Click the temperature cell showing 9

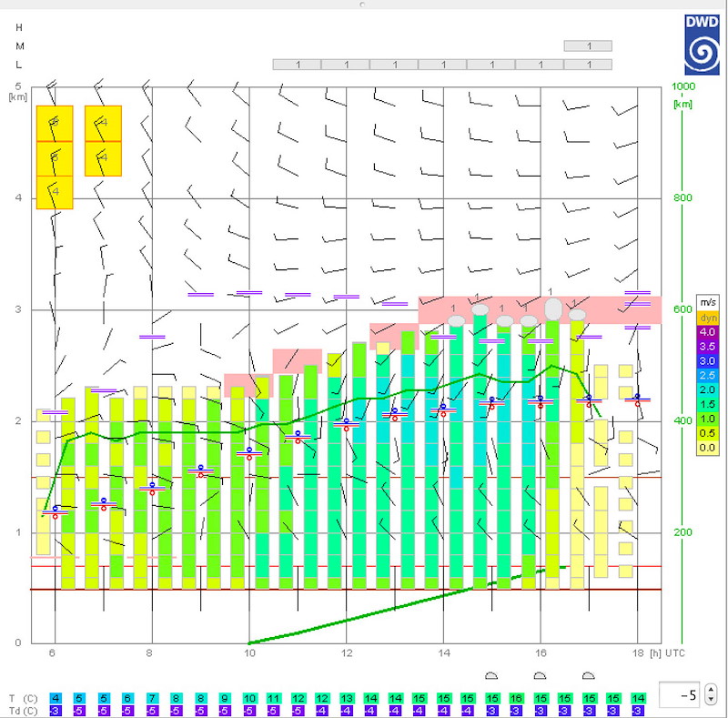pos(225,698)
